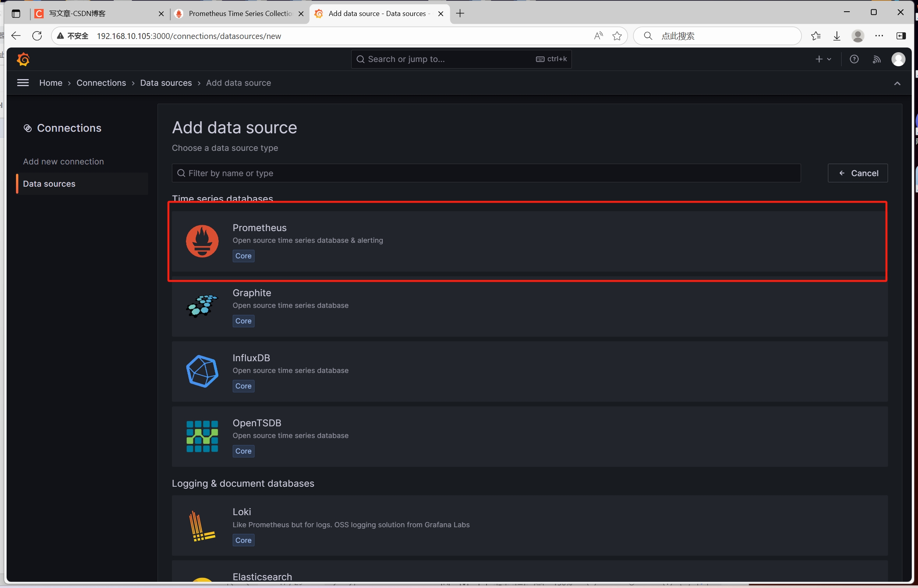Image resolution: width=918 pixels, height=588 pixels.
Task: Click the Connections section icon
Action: 28,128
